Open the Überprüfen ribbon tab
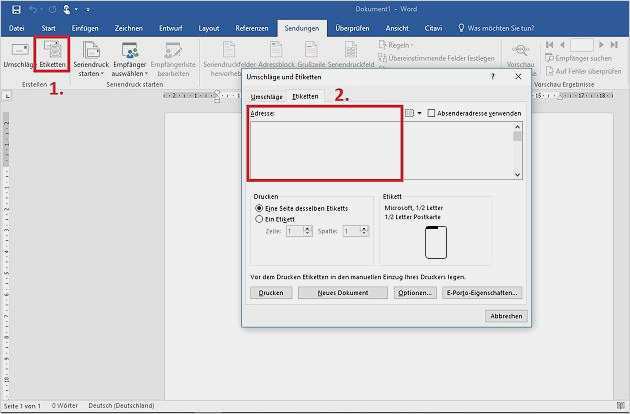 [351, 28]
